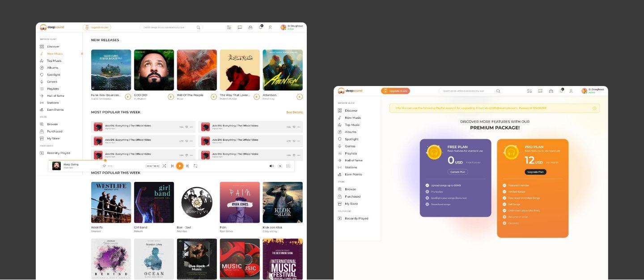Open the equalizer settings icon in the player

(x=288, y=166)
